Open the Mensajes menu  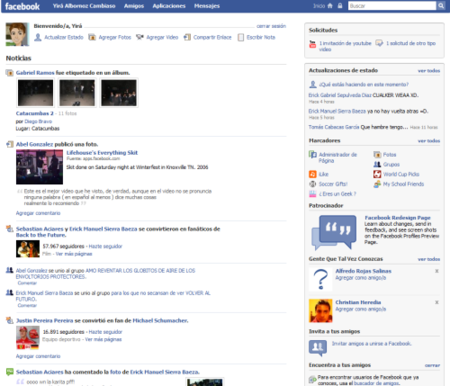(207, 6)
